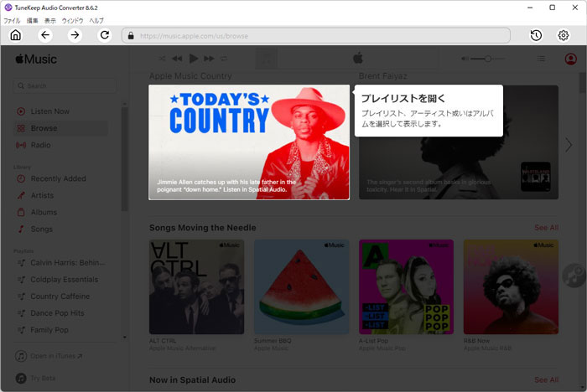Go to the home page icon
This screenshot has height=392, width=587.
[x=15, y=35]
